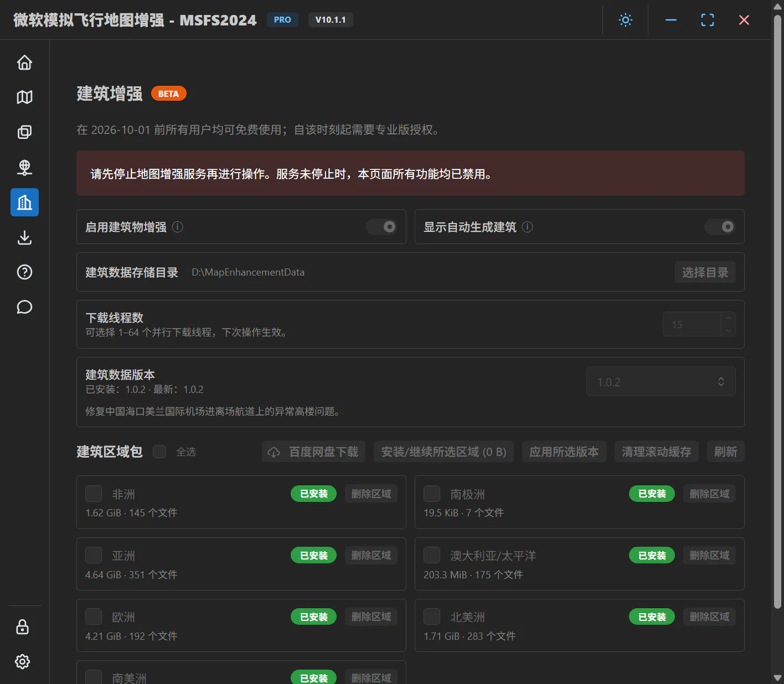Delete the 澳大利亚/太平洋 region with 删除区域
Screen dimensions: 784x684
point(709,555)
